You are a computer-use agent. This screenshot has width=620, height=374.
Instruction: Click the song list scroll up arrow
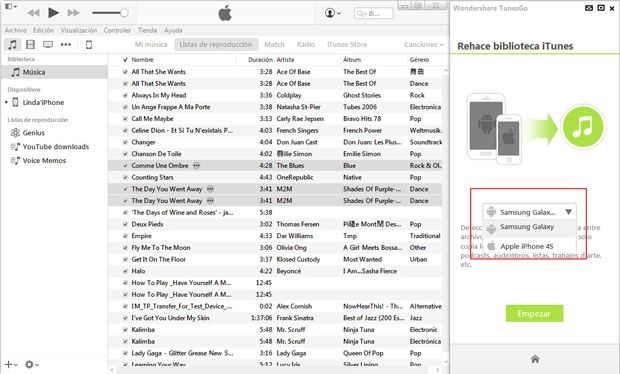click(446, 71)
